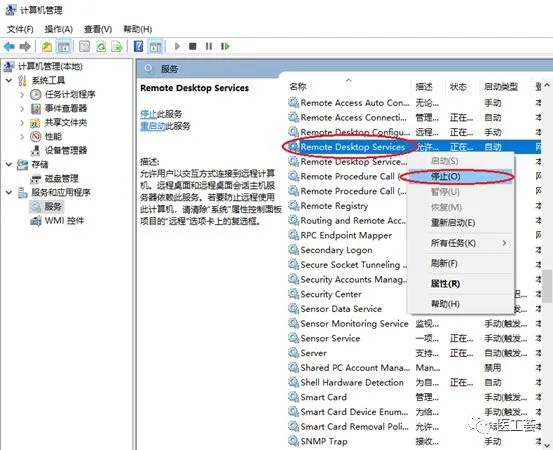
Task: Select the Remote Access Auto Con... service
Action: (355, 103)
